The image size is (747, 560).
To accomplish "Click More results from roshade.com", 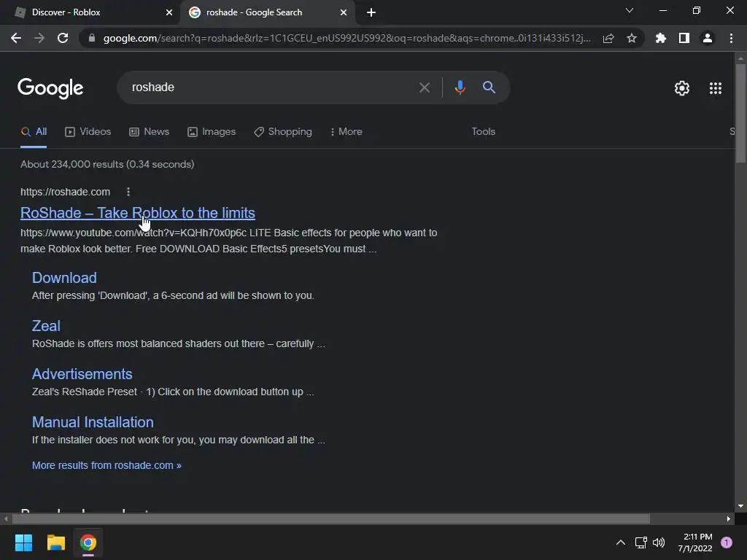I will pos(107,465).
